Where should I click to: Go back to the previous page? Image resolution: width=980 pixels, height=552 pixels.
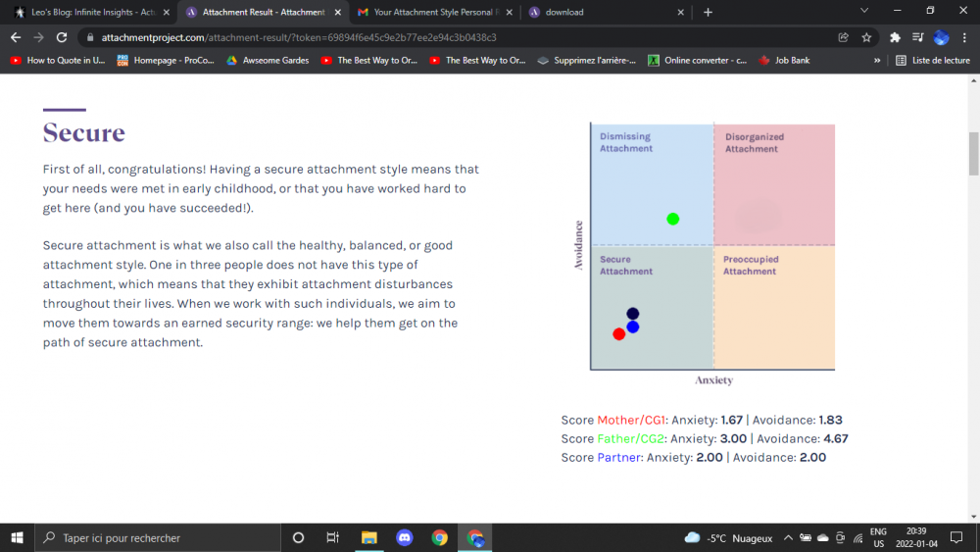(15, 37)
